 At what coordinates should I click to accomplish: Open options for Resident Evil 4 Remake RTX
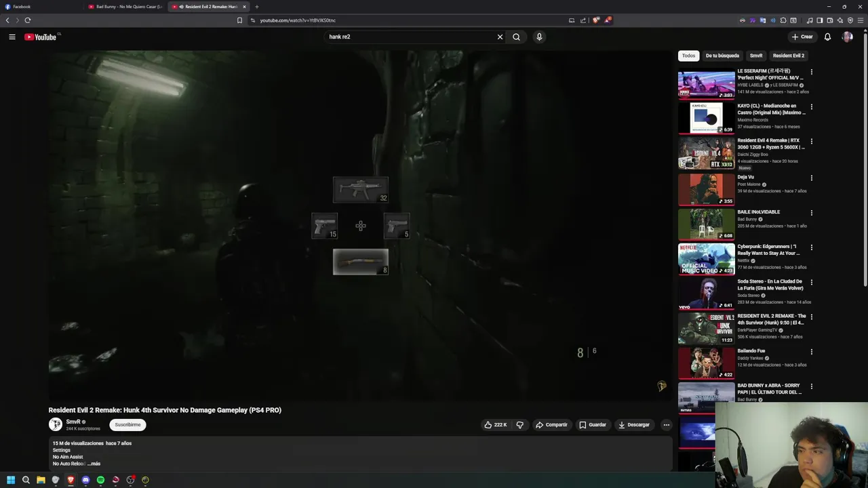pos(811,142)
